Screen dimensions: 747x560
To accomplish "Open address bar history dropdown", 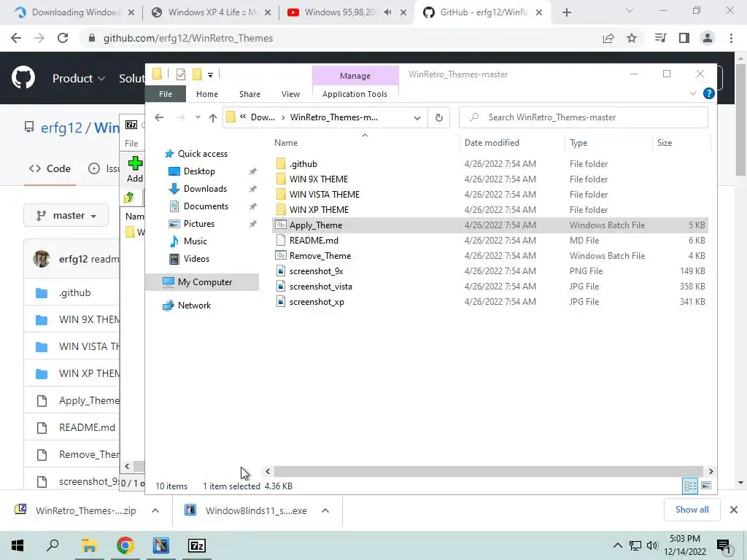I will click(417, 117).
